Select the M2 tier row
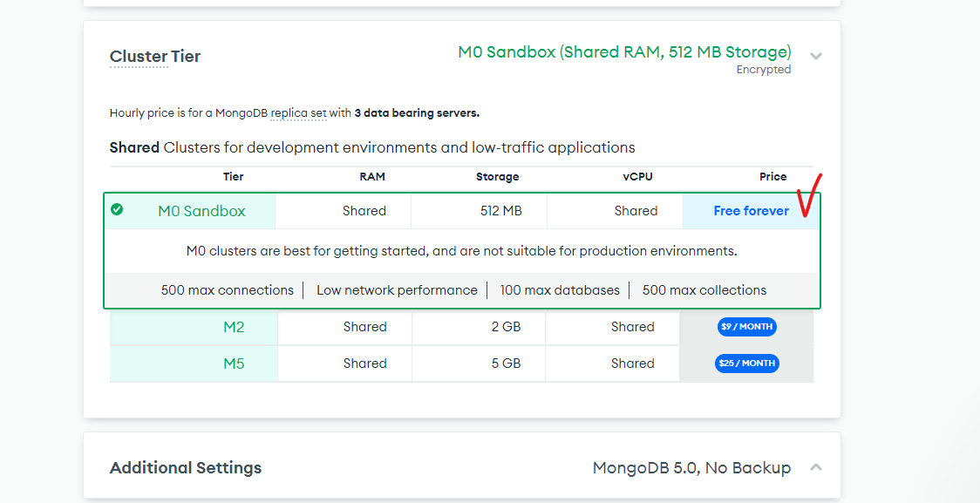The width and height of the screenshot is (980, 503). point(462,327)
